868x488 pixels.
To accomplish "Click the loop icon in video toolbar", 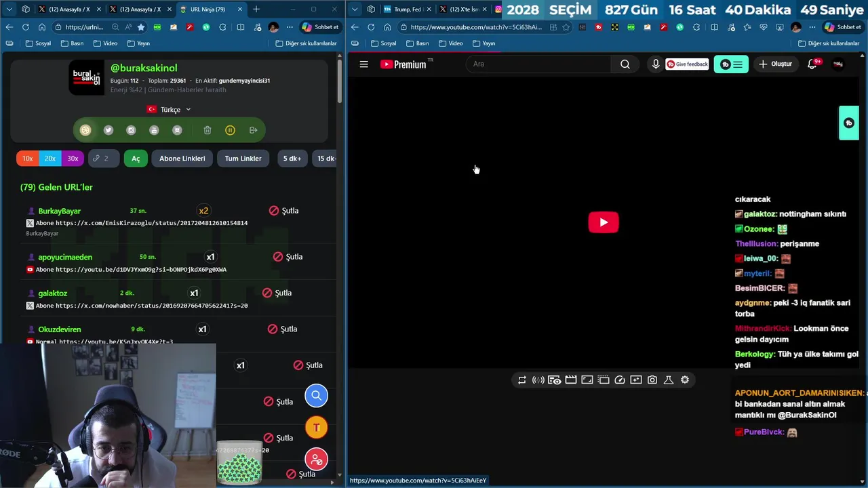I will [522, 380].
